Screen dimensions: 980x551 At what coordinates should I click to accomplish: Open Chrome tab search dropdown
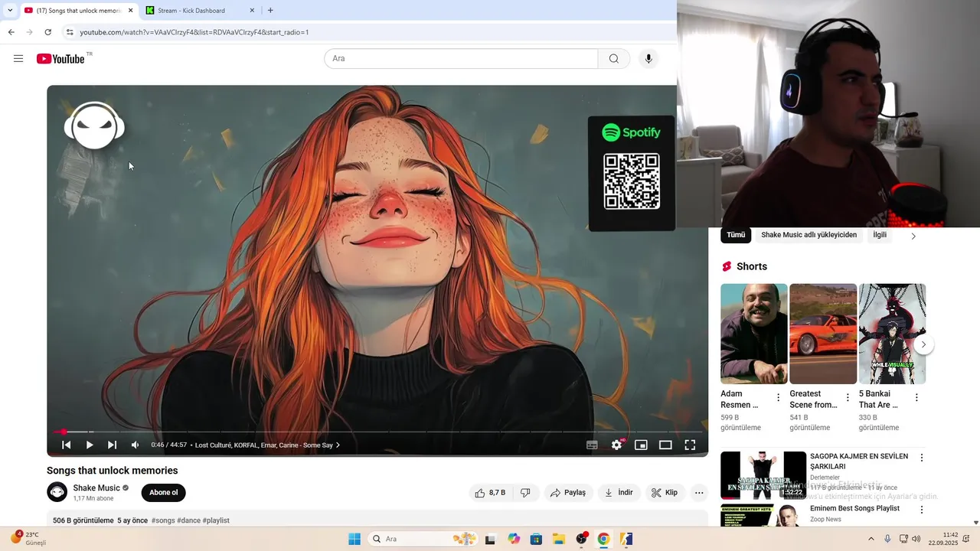coord(10,11)
